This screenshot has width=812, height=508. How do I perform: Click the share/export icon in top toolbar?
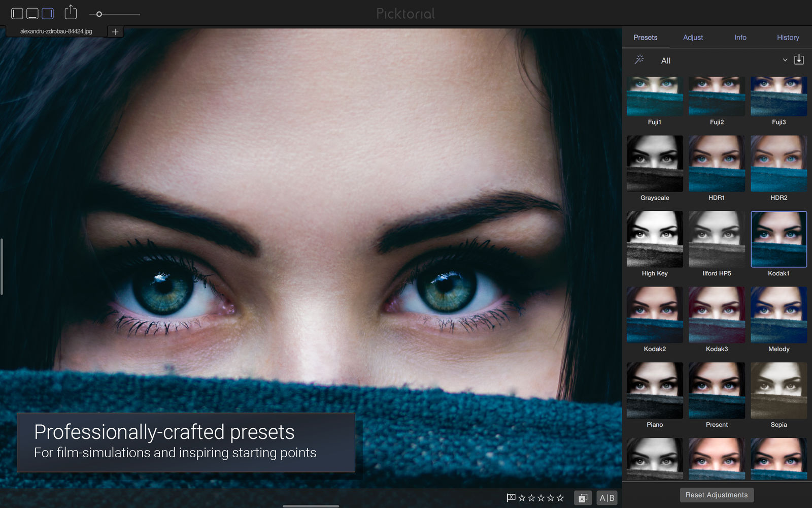click(x=71, y=12)
